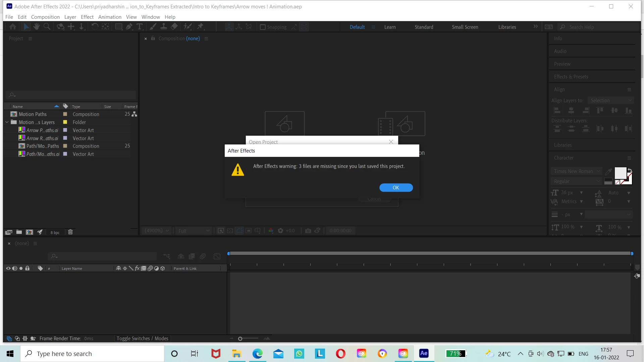Collapse the Motion Paths Layers folder
This screenshot has width=644, height=362.
pos(7,122)
